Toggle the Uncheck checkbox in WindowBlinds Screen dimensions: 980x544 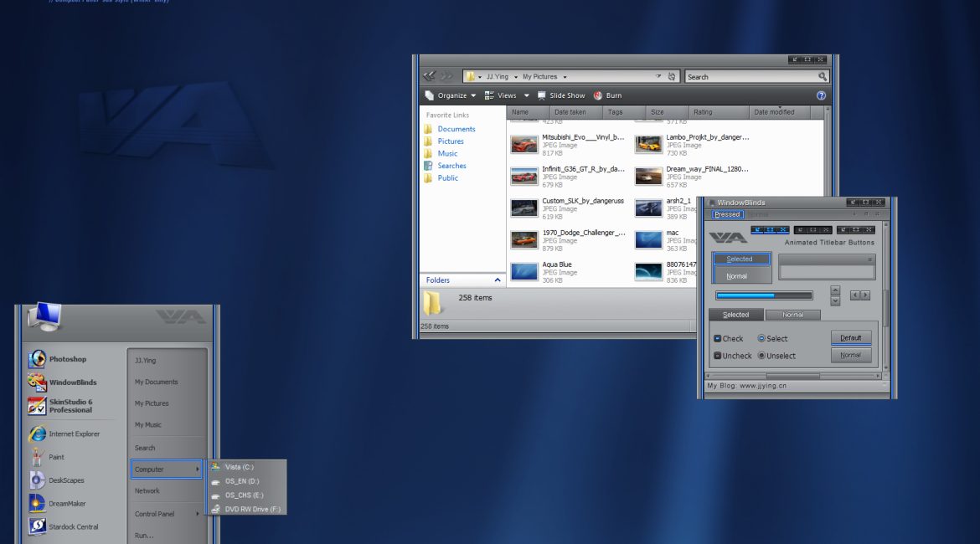pyautogui.click(x=718, y=356)
